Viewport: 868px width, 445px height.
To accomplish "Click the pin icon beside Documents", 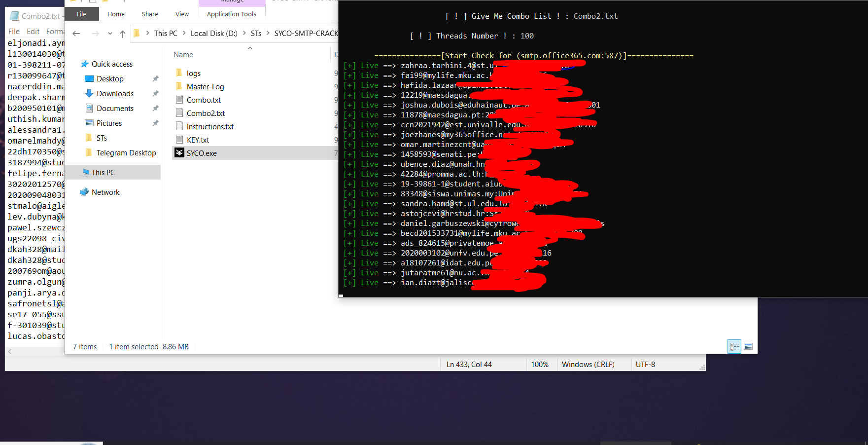I will pos(156,109).
